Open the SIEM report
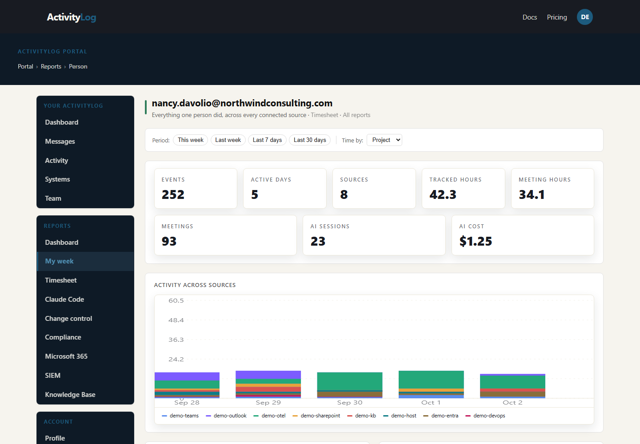This screenshot has width=640, height=444. pos(85,375)
